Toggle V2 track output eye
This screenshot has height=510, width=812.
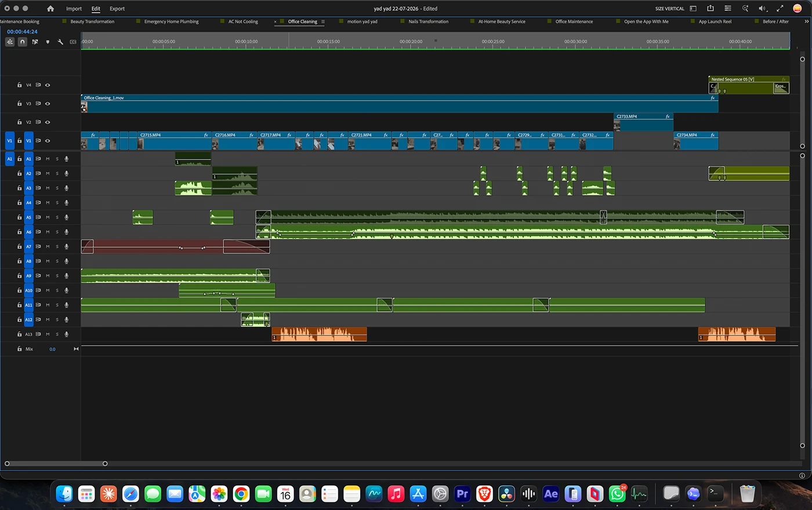click(x=48, y=122)
